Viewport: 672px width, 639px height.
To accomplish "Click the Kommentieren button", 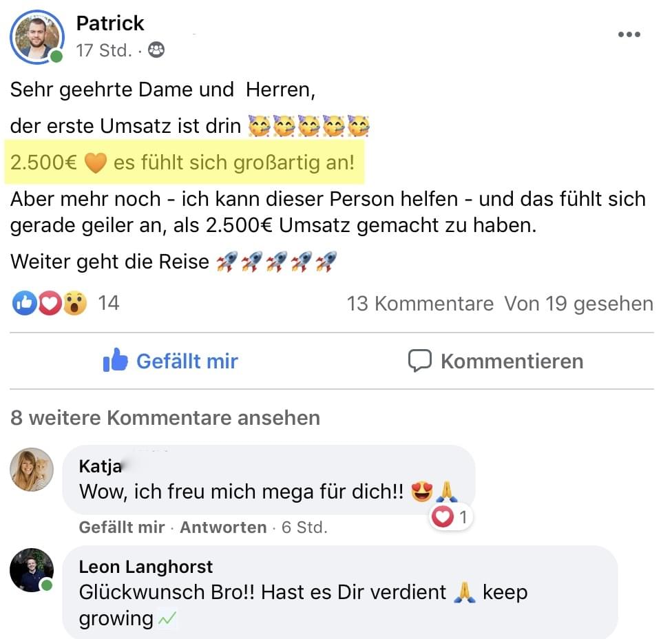I will [x=496, y=361].
